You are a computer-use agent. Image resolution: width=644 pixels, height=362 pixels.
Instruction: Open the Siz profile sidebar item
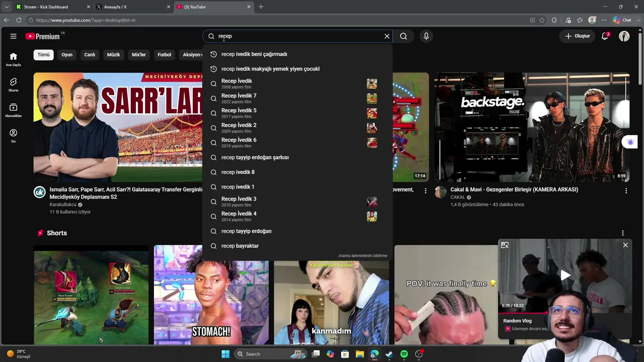click(14, 136)
